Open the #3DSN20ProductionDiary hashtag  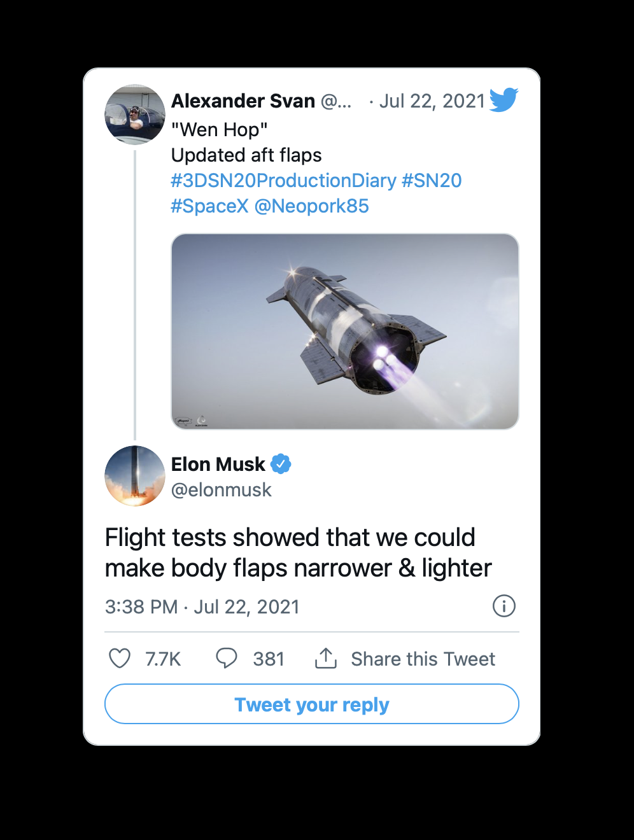pyautogui.click(x=282, y=180)
